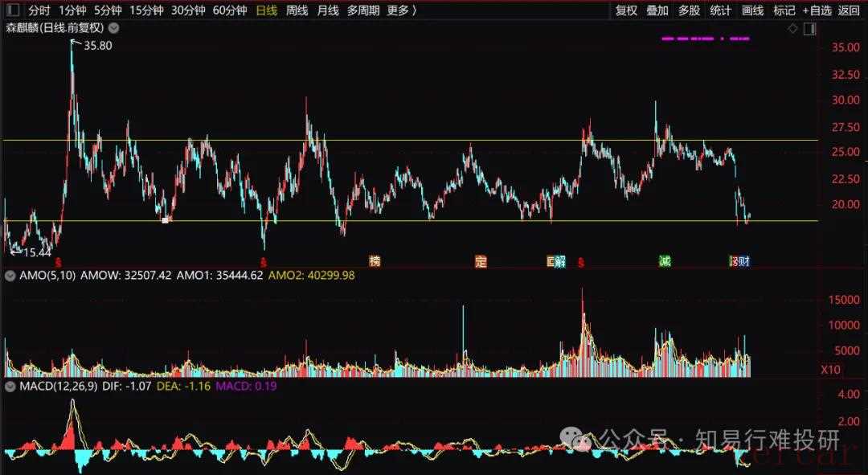Click the 35.80 peak price marker
The width and height of the screenshot is (868, 475).
pos(97,47)
